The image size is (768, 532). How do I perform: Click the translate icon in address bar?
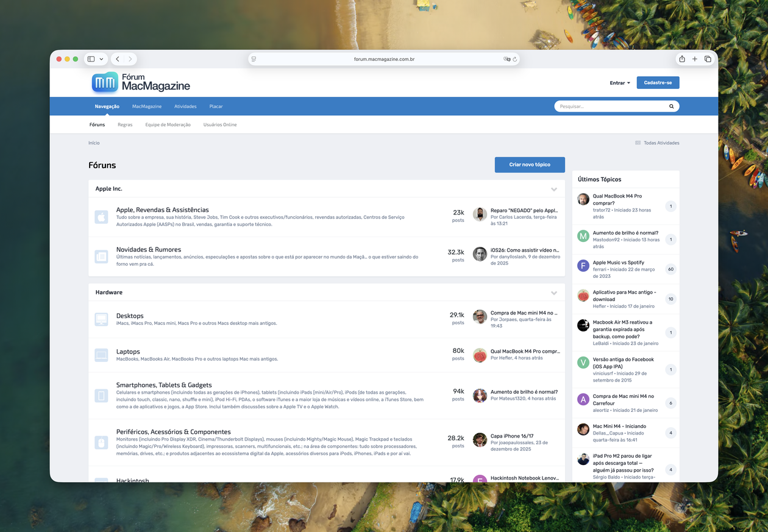tap(506, 59)
